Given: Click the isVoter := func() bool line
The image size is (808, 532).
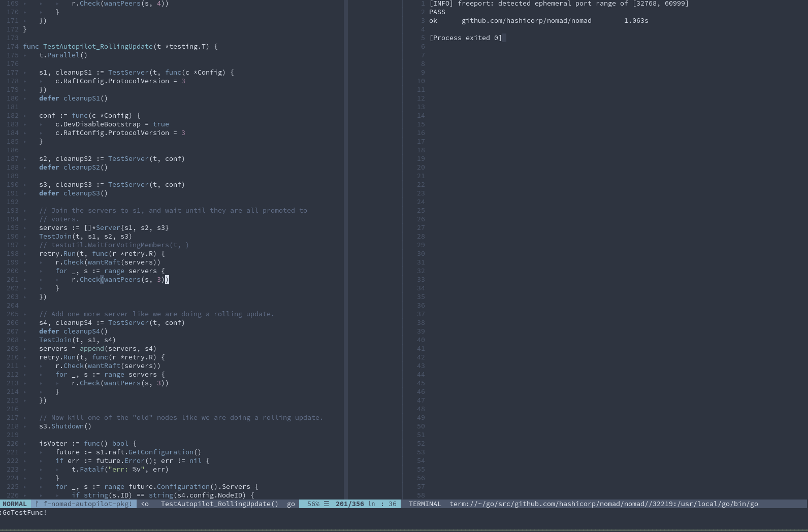Looking at the screenshot, I should pyautogui.click(x=88, y=444).
